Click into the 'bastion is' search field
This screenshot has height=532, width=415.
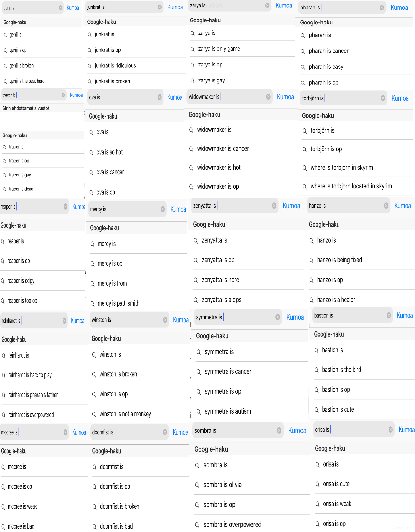pos(348,315)
